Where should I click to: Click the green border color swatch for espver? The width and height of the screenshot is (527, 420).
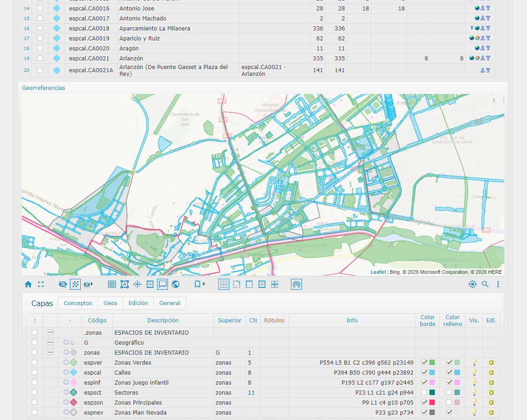[432, 362]
